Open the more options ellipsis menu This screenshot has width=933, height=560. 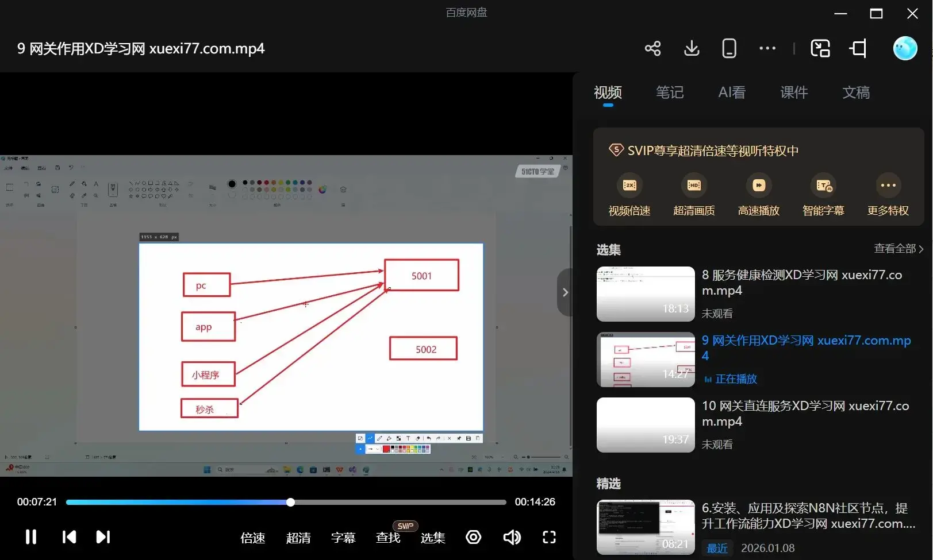point(767,48)
